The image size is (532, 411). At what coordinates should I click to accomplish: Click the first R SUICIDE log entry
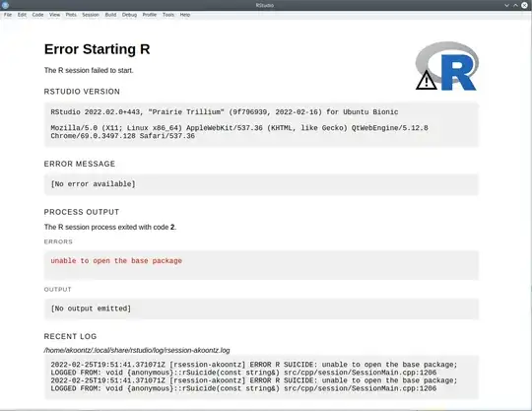pyautogui.click(x=254, y=369)
